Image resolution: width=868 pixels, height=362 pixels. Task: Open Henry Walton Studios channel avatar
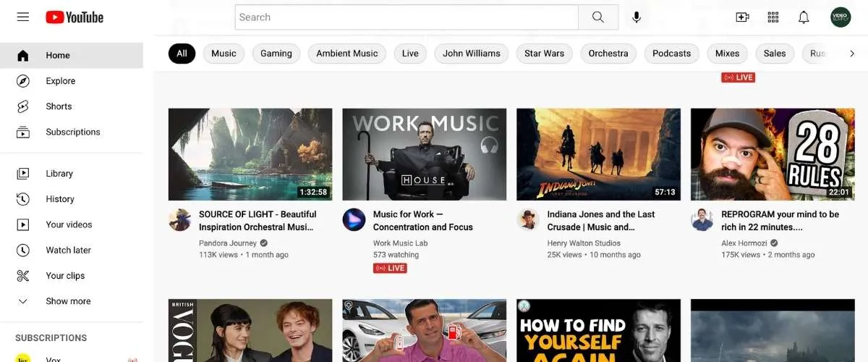[x=529, y=220]
